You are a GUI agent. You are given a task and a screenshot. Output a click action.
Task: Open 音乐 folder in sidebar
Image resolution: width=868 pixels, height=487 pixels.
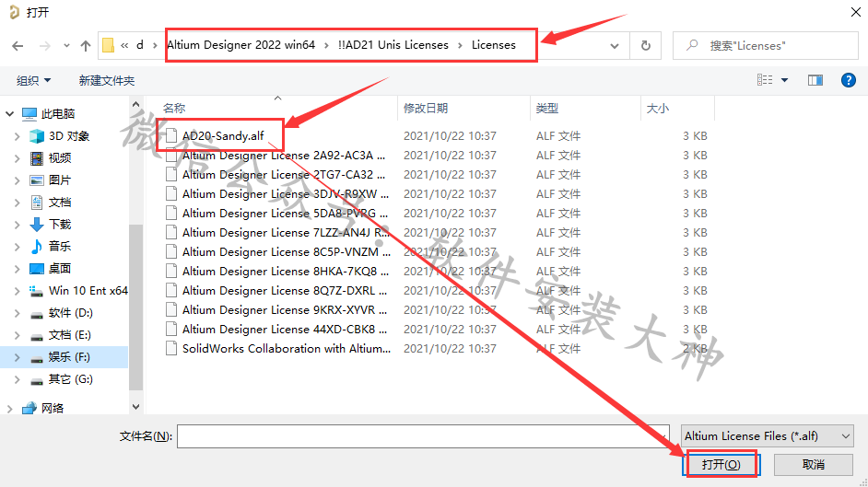59,247
